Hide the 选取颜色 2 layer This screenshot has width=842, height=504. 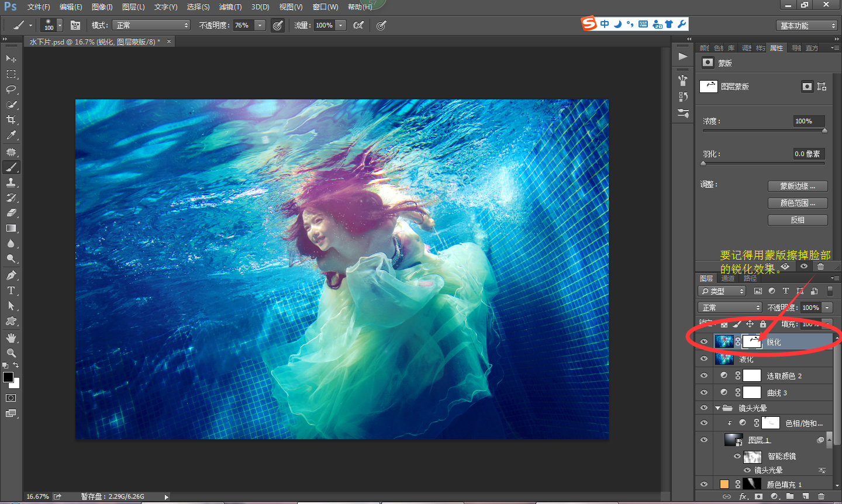704,376
